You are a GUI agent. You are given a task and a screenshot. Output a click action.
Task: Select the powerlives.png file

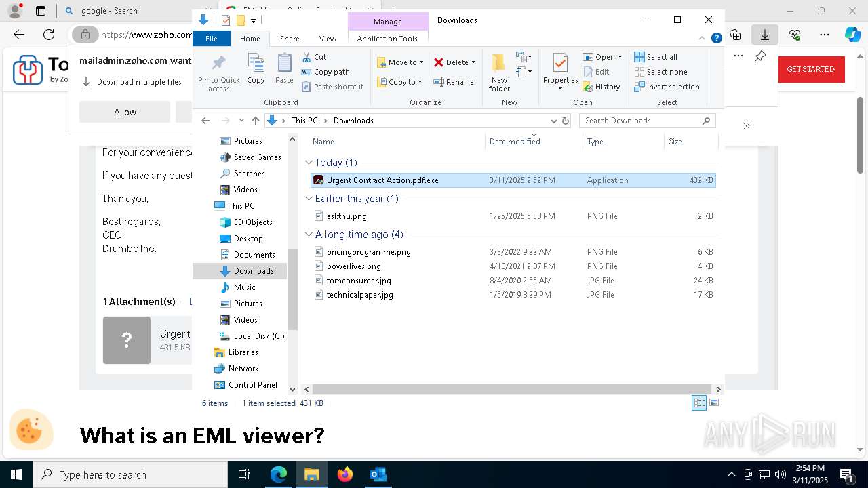pyautogui.click(x=513, y=266)
